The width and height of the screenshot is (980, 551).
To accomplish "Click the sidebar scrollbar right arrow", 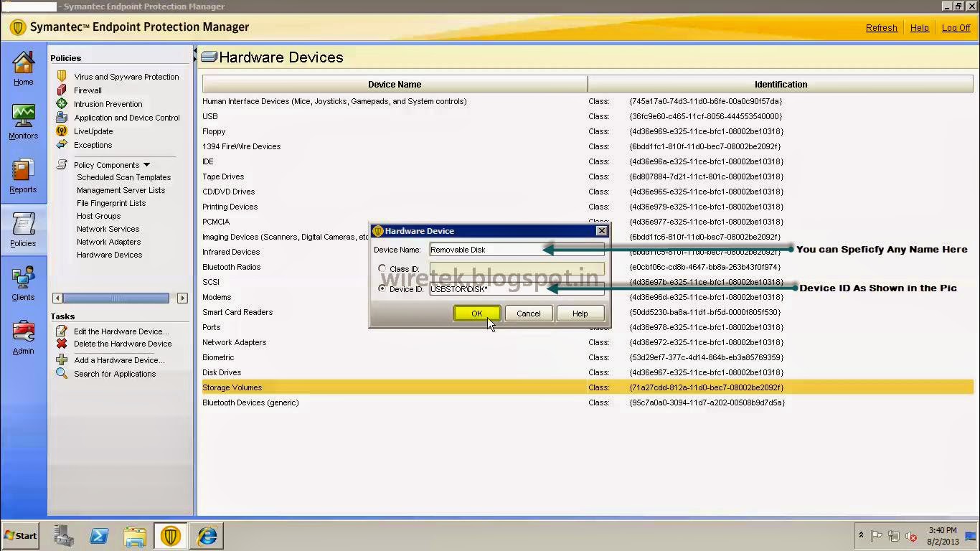I will 182,298.
